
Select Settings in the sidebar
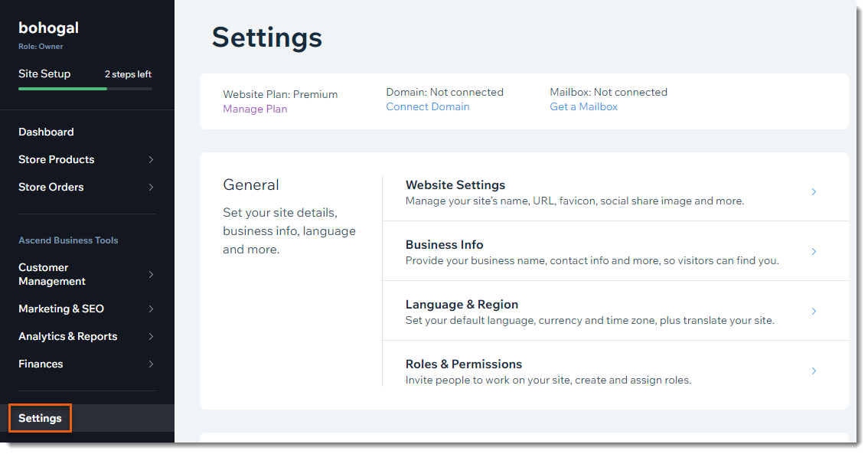click(x=40, y=418)
